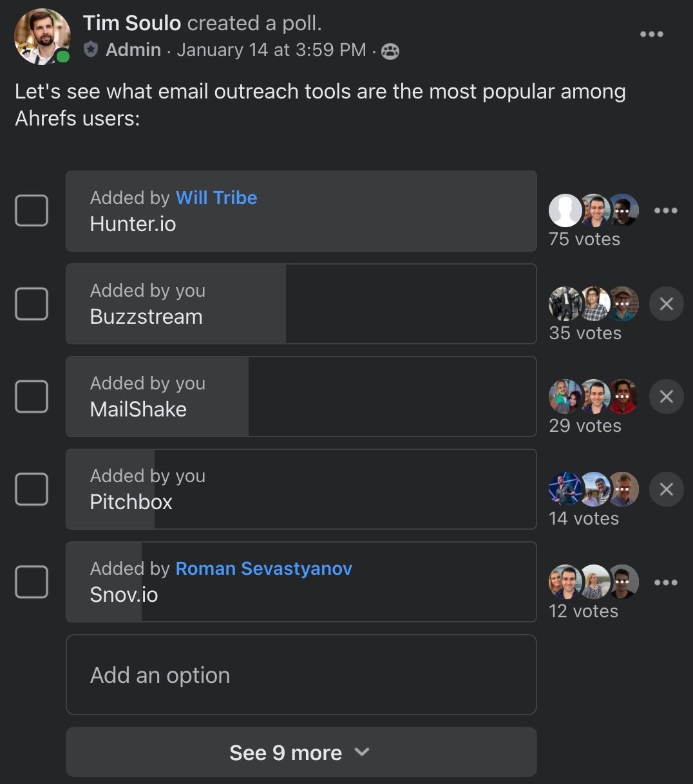Open Snov.io option three-dot menu

(x=665, y=583)
